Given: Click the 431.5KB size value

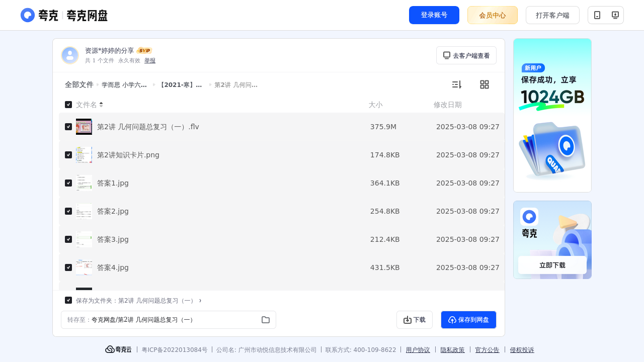Looking at the screenshot, I should click(x=385, y=267).
